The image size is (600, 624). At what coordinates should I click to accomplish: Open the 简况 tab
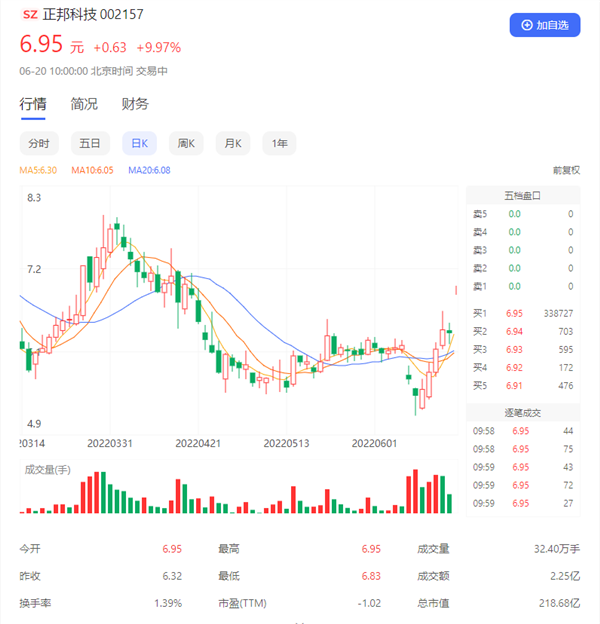pos(84,104)
